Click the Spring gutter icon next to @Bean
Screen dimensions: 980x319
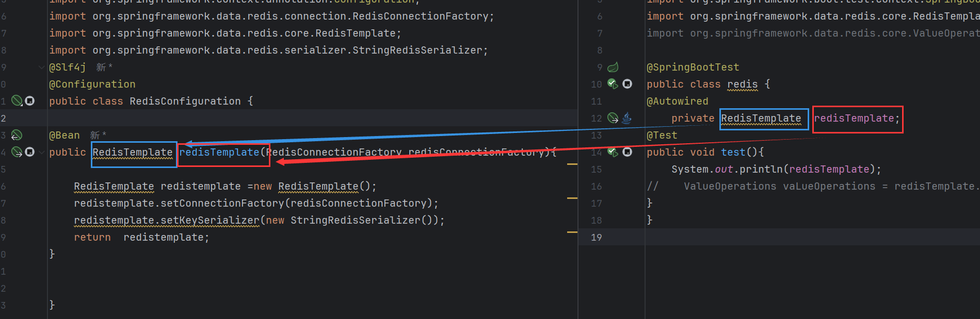tap(17, 135)
